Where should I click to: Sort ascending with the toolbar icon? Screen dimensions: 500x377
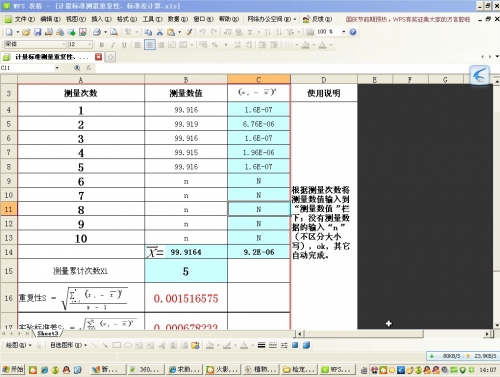click(268, 32)
